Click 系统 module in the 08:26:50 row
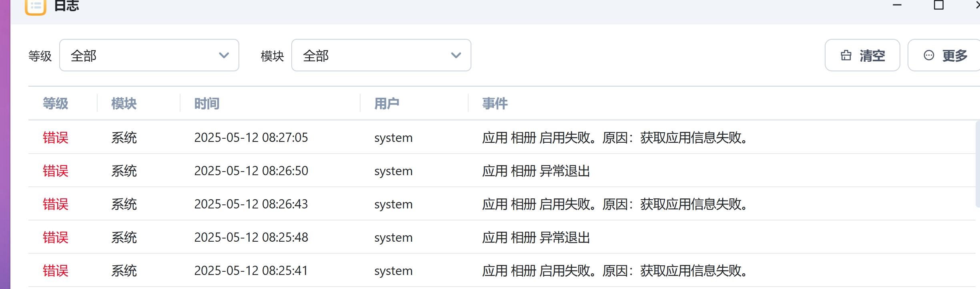 click(124, 171)
